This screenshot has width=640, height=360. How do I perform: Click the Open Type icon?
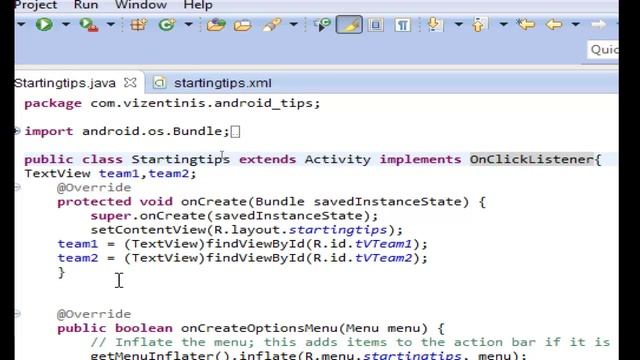point(216,25)
